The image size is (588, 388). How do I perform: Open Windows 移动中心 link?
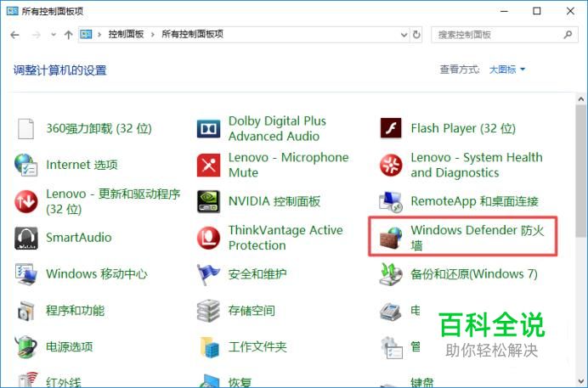click(x=97, y=273)
